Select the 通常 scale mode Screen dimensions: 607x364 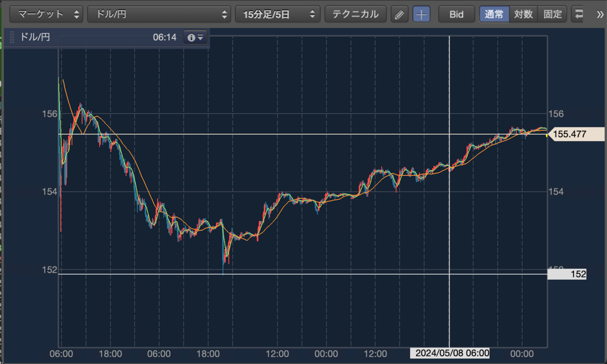(494, 14)
